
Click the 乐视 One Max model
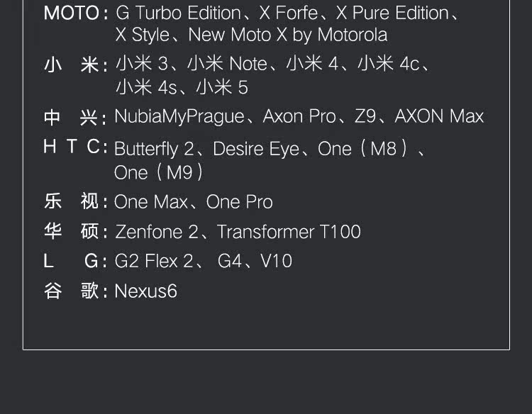pos(151,202)
